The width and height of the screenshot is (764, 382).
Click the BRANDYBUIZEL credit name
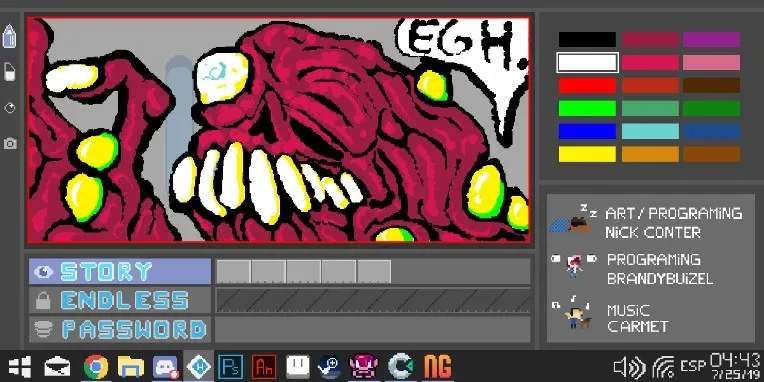pos(660,279)
